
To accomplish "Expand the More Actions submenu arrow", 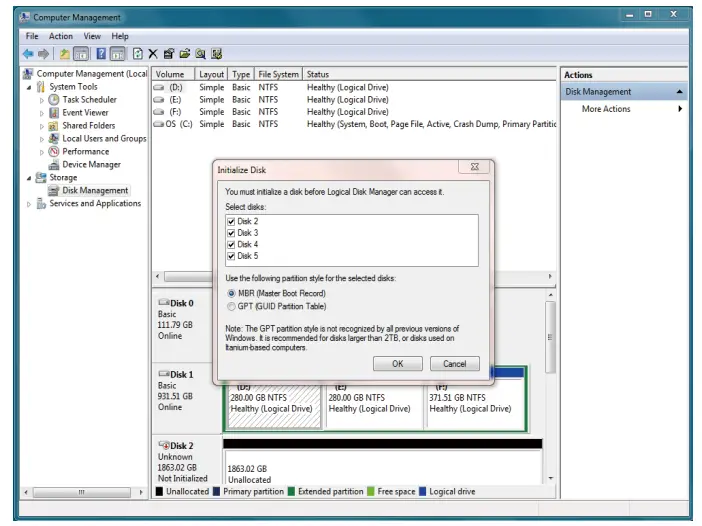I will pyautogui.click(x=680, y=109).
